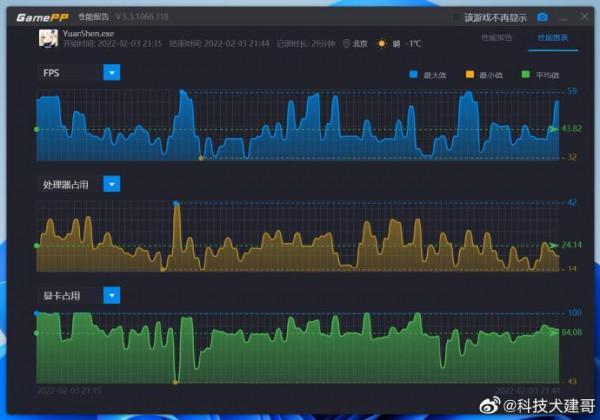Open the FPS metric dropdown

pyautogui.click(x=112, y=73)
